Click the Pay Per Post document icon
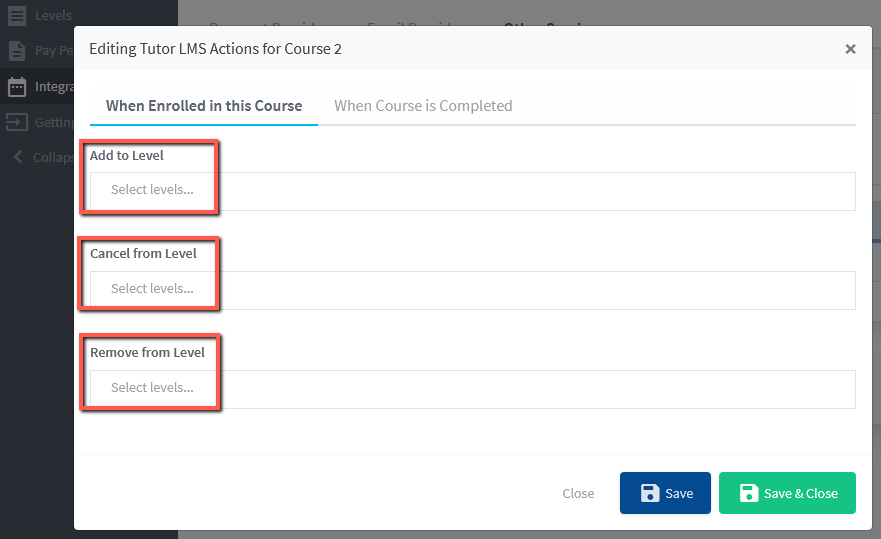881x539 pixels. click(17, 51)
